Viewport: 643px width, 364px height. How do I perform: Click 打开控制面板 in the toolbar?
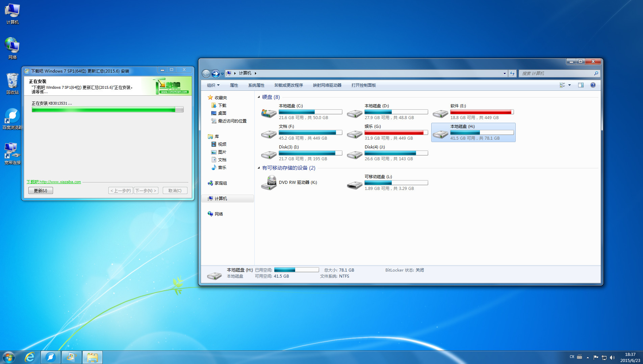(363, 85)
